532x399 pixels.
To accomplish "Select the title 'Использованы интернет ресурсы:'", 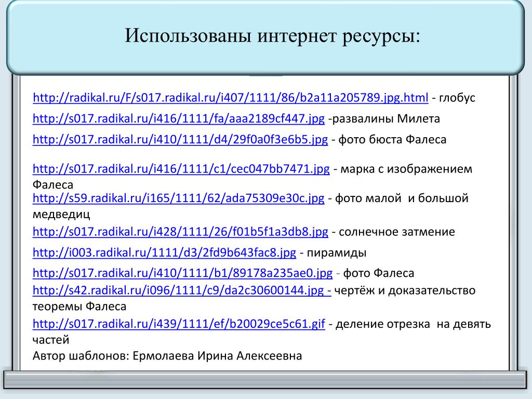I will point(272,36).
